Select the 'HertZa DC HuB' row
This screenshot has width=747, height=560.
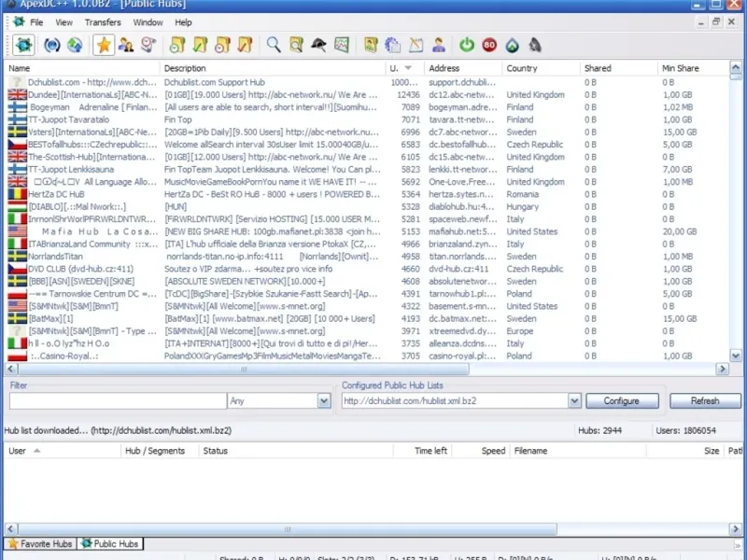(x=367, y=194)
